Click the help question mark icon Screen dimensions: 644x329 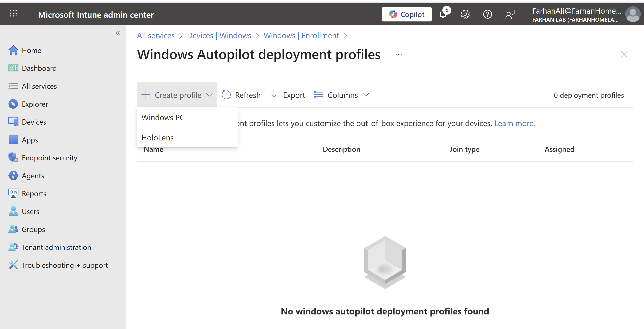click(x=487, y=14)
